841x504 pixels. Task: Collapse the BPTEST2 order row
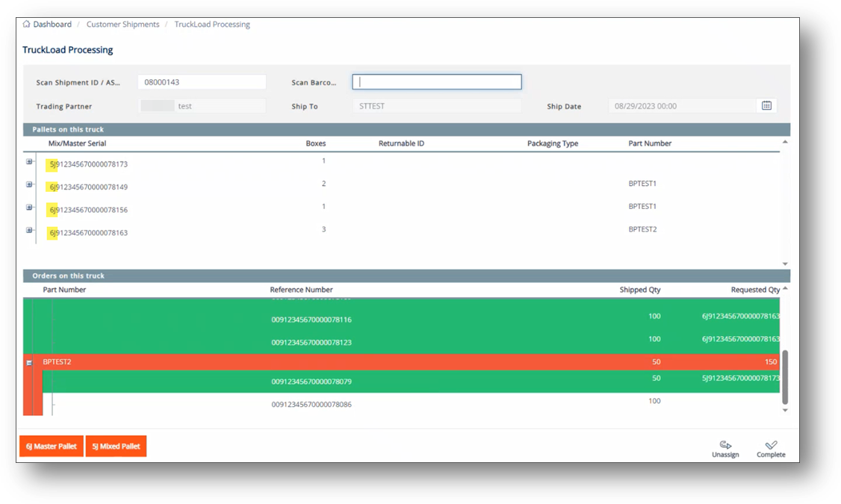29,363
